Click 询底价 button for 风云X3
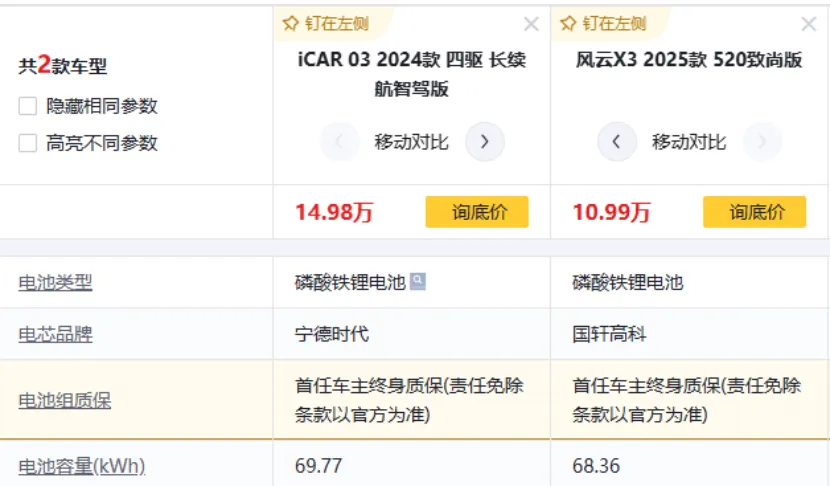Image resolution: width=830 pixels, height=486 pixels. [754, 212]
